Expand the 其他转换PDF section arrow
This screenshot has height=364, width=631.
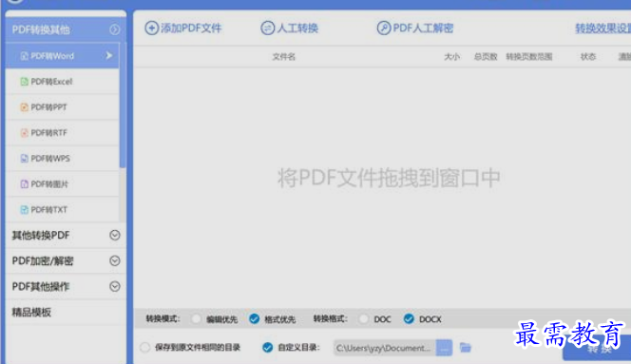[115, 235]
